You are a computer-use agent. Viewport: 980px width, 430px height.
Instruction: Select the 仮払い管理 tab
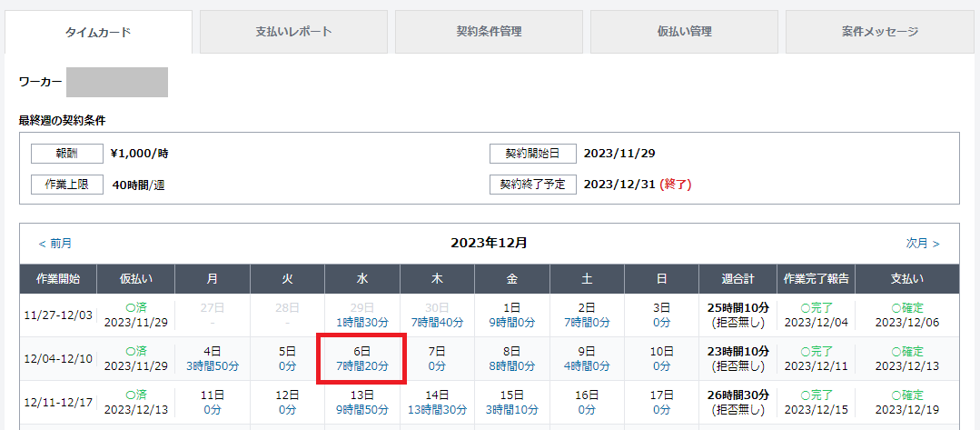click(684, 32)
